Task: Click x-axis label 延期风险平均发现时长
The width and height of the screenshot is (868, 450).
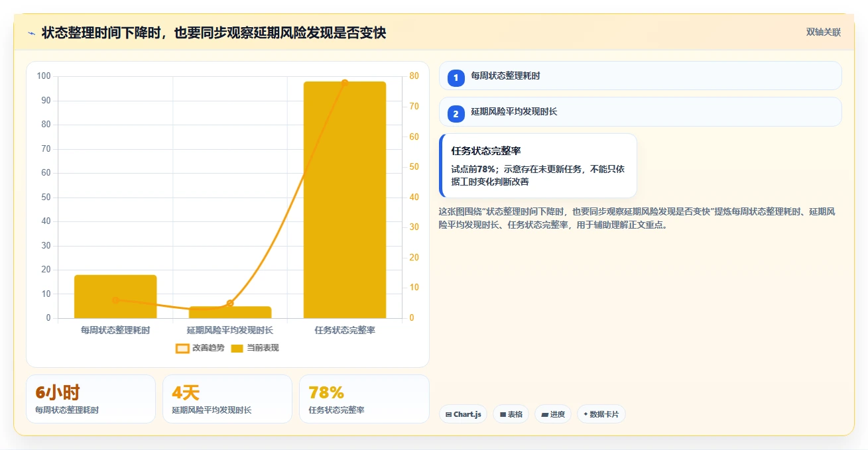Action: (230, 330)
